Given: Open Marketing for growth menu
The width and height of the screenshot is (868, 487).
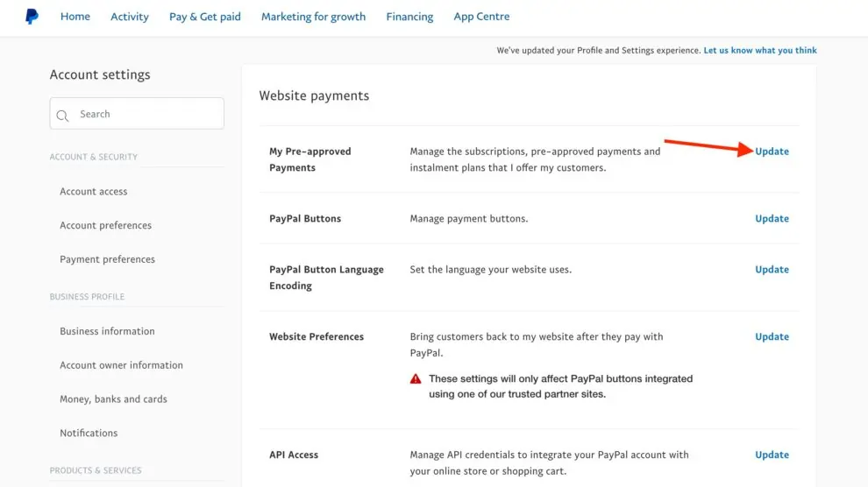Looking at the screenshot, I should 313,17.
